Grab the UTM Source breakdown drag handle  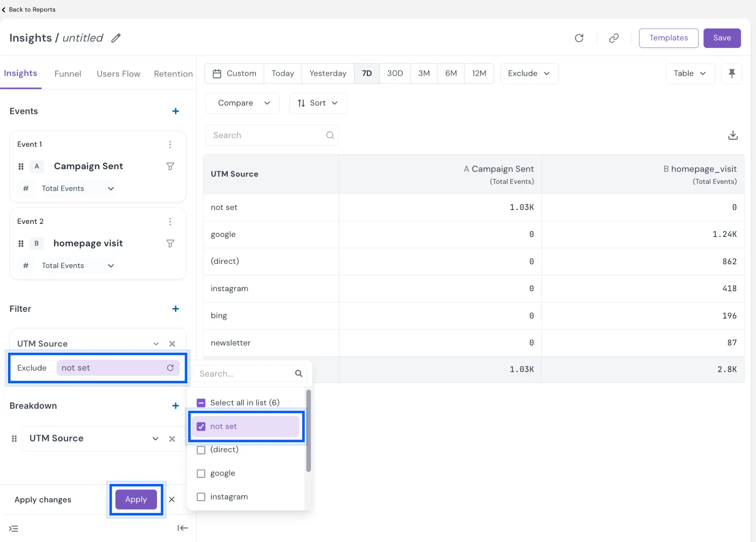(14, 438)
